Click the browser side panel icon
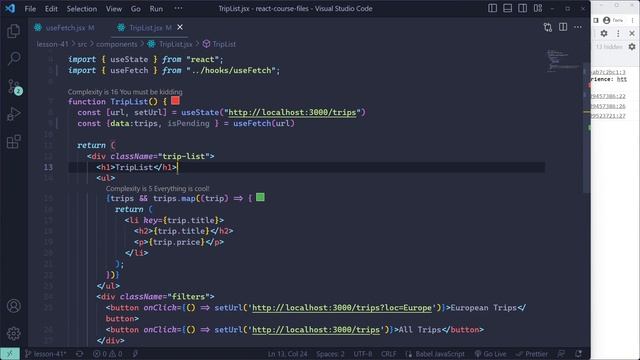 (596, 20)
